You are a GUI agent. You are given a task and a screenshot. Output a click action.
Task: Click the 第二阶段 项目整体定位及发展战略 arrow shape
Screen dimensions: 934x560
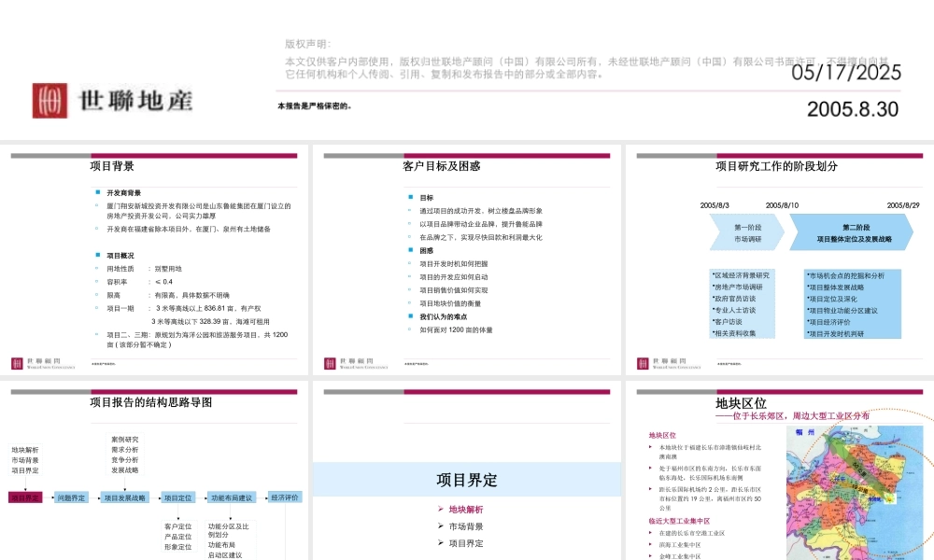tap(852, 232)
